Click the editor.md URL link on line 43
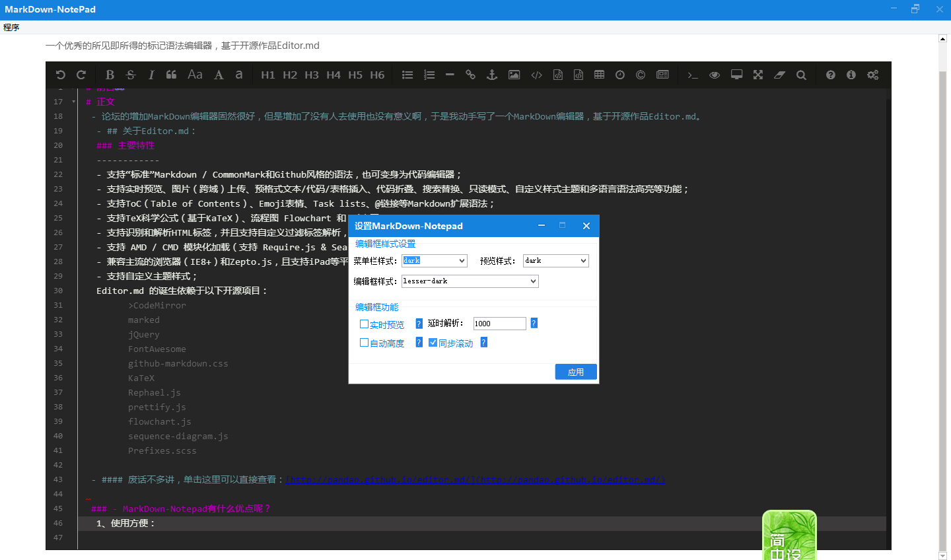This screenshot has height=560, width=951. click(475, 480)
